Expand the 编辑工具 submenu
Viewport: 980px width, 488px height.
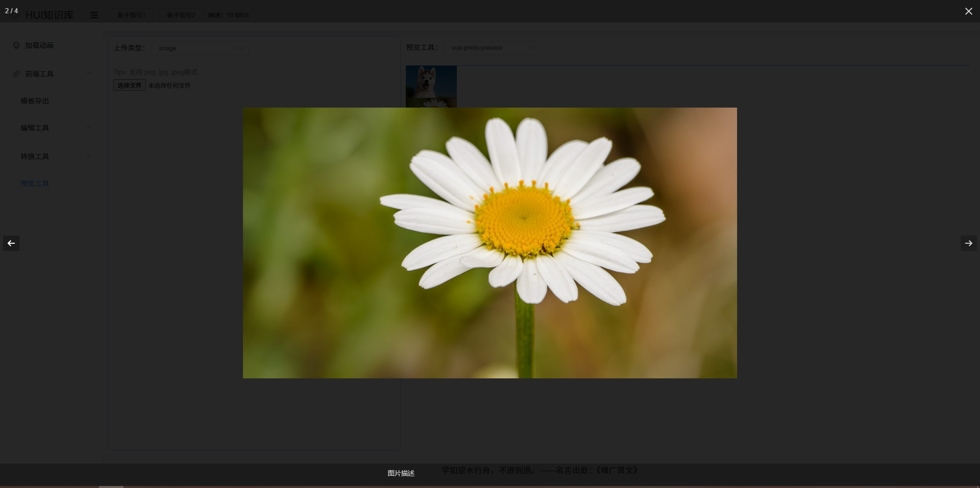51,128
